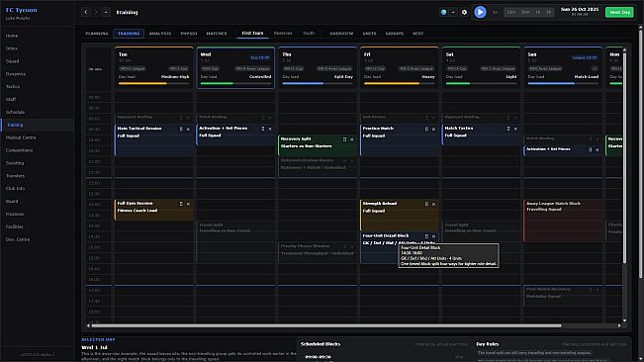Screen dimensions: 644x362
Task: Remove the Main Tactical Session block
Action: [188, 129]
